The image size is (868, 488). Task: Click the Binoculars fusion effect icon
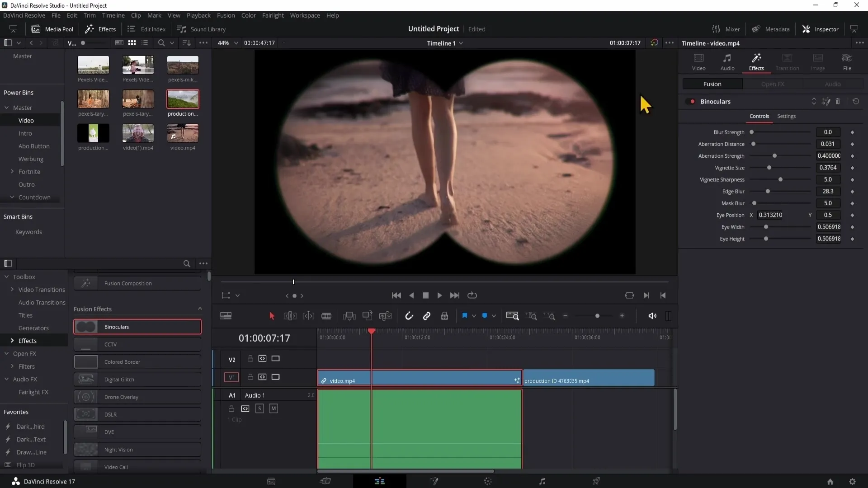point(86,327)
